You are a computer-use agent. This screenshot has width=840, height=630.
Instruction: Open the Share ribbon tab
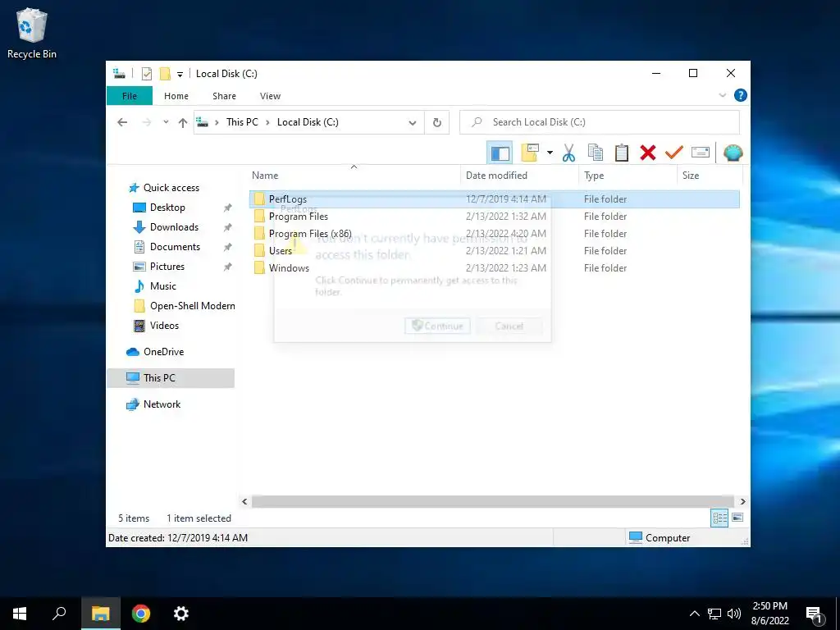coord(224,96)
